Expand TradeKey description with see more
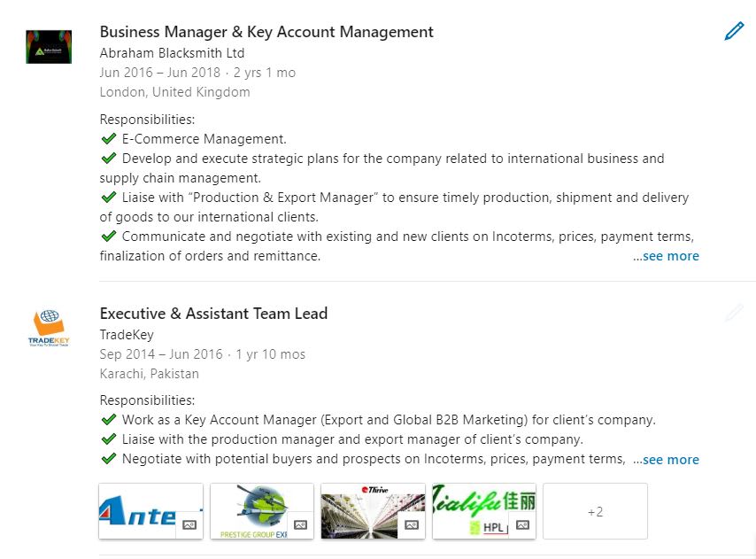The image size is (756, 559). click(667, 460)
